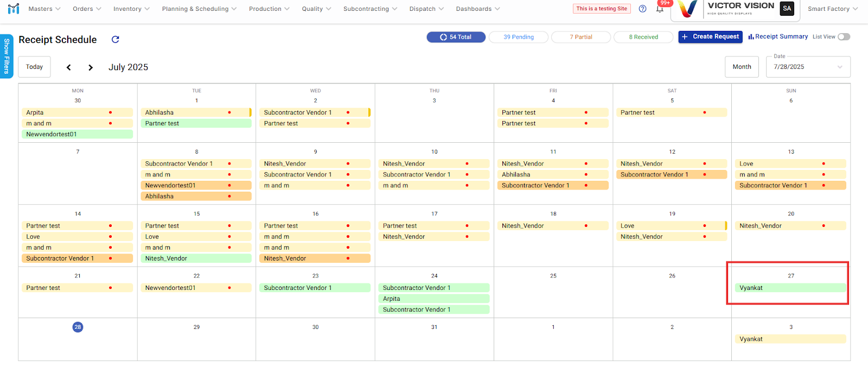Go to previous month with left arrow

coord(69,67)
